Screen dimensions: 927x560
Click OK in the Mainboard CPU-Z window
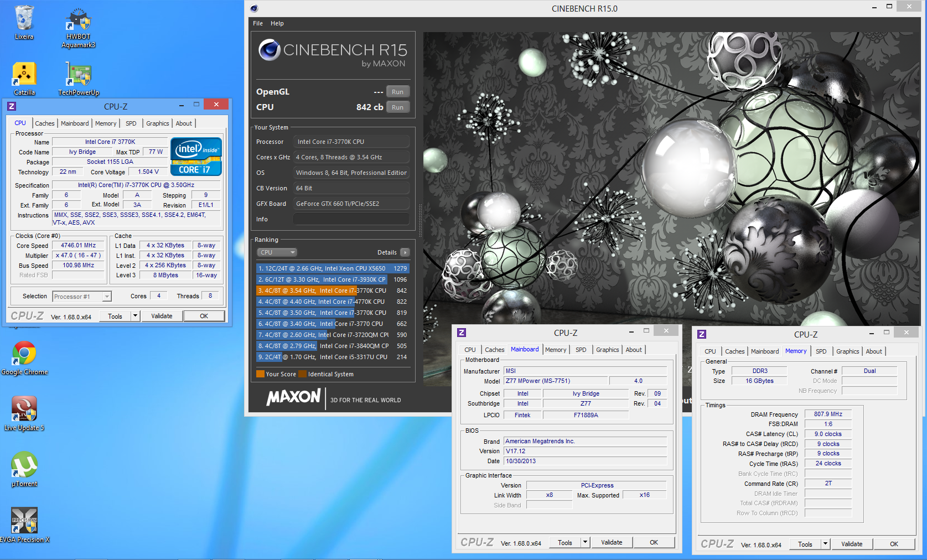point(654,542)
